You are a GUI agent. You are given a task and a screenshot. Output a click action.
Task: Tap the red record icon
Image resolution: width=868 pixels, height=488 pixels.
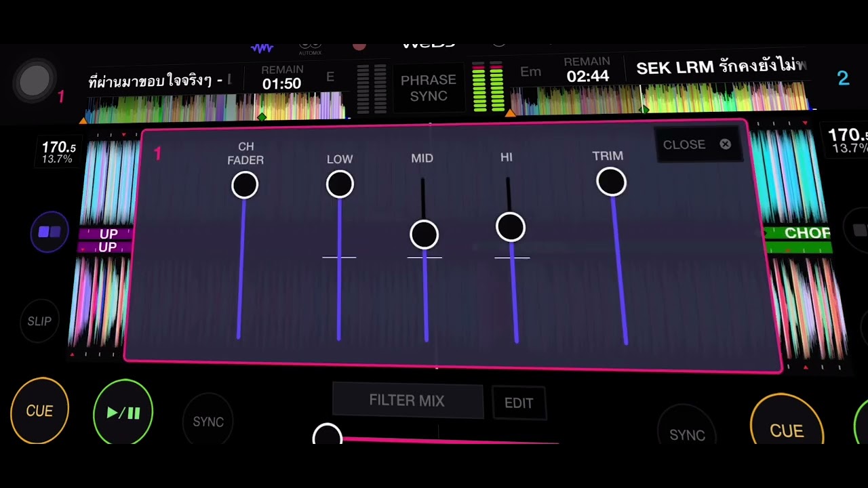click(359, 45)
